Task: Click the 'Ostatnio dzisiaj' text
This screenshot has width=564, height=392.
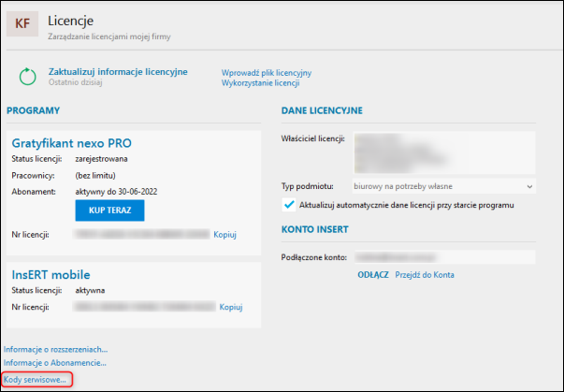Action: pos(76,82)
